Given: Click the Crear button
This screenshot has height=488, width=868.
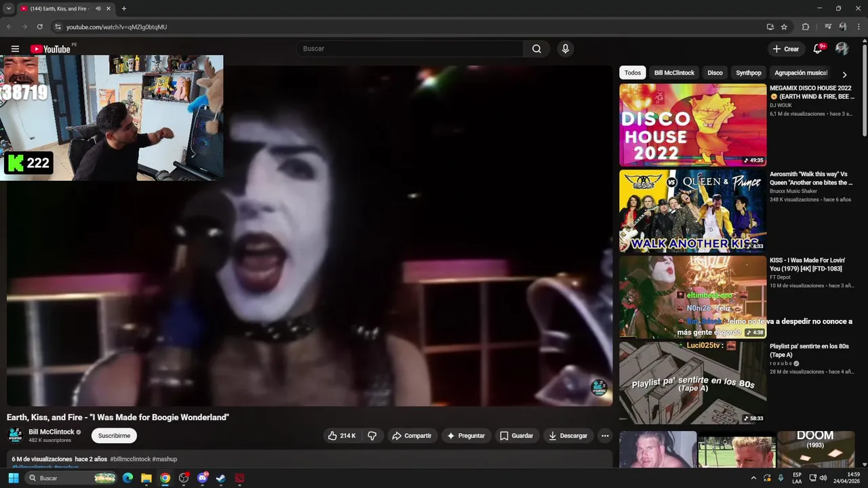Looking at the screenshot, I should coord(786,49).
